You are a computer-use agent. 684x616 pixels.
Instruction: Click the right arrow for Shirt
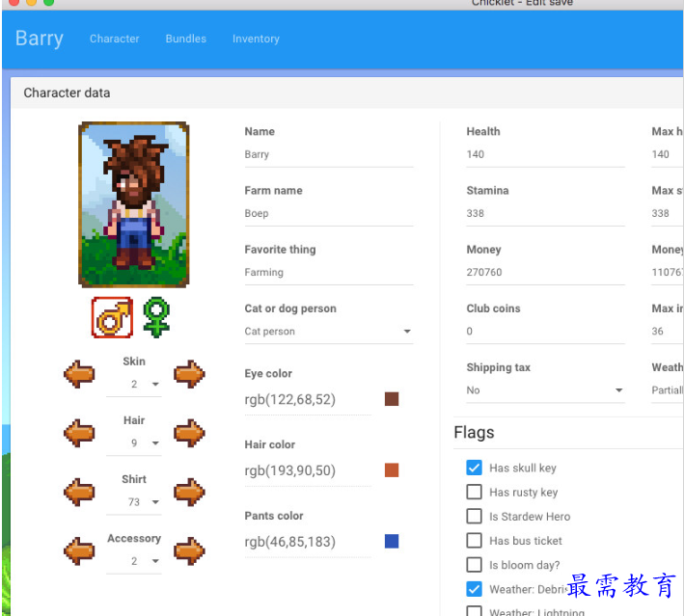(x=189, y=492)
